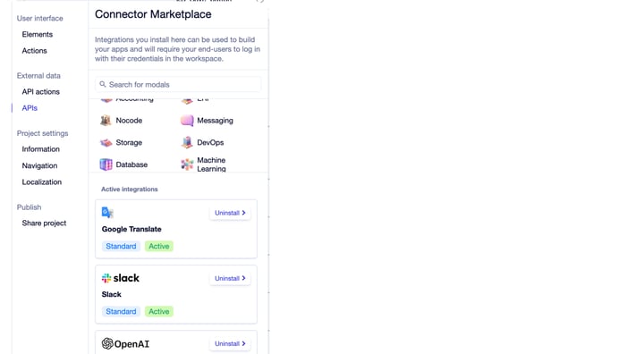Viewport: 644px width, 354px height.
Task: Select the Messaging category icon
Action: pos(187,121)
